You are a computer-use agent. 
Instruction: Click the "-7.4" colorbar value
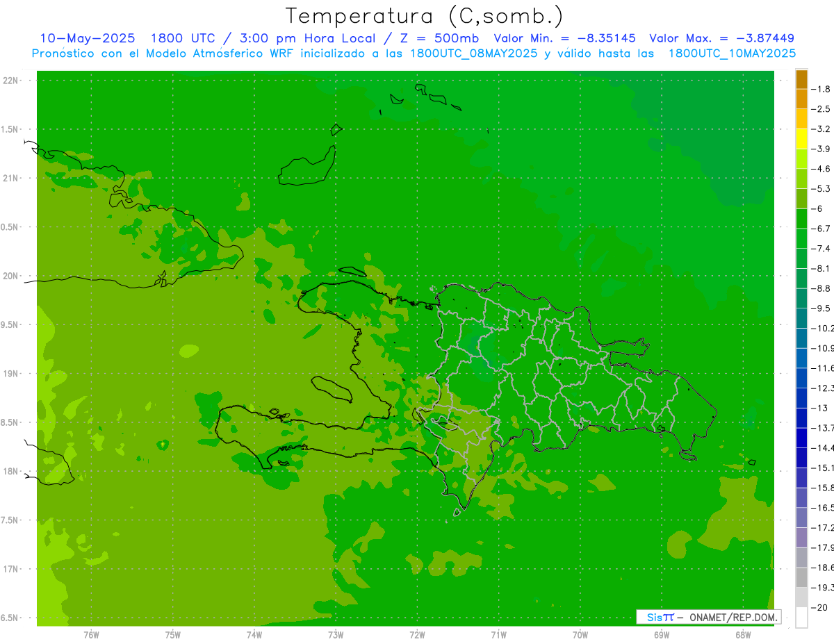[821, 249]
